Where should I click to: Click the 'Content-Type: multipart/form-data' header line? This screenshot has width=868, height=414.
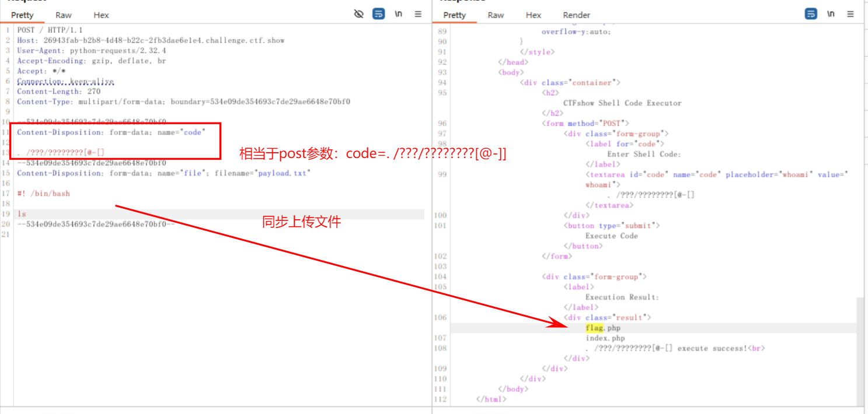point(183,101)
